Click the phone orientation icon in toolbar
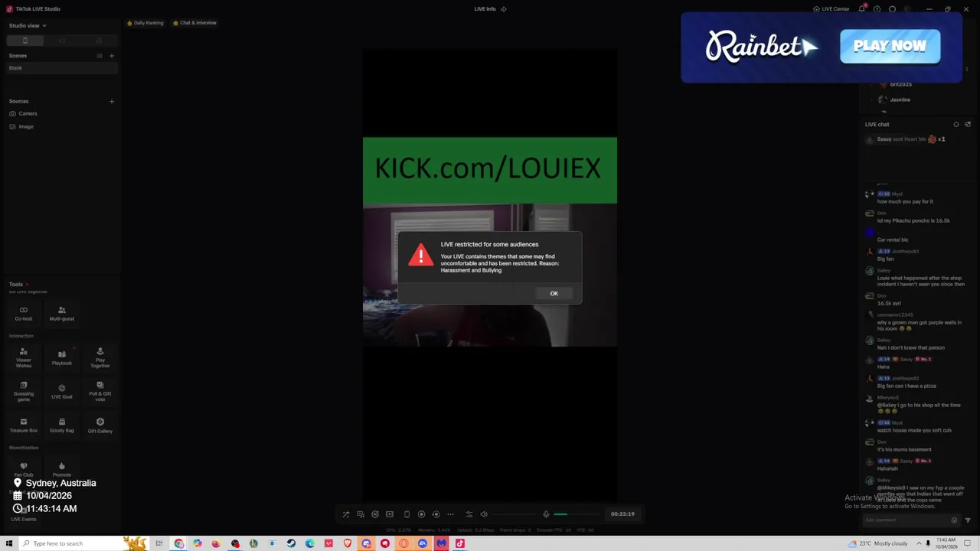Image resolution: width=980 pixels, height=551 pixels. click(x=407, y=514)
